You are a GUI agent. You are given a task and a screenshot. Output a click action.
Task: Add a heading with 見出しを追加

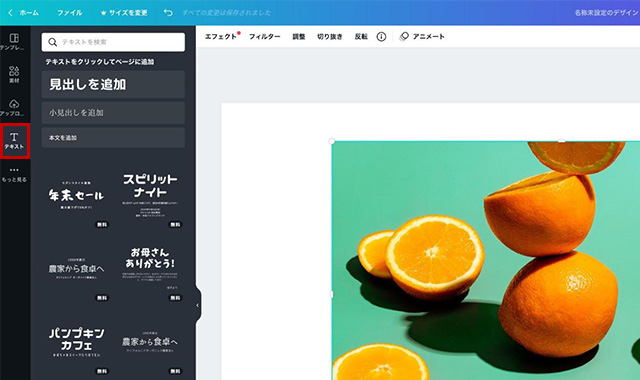point(113,84)
